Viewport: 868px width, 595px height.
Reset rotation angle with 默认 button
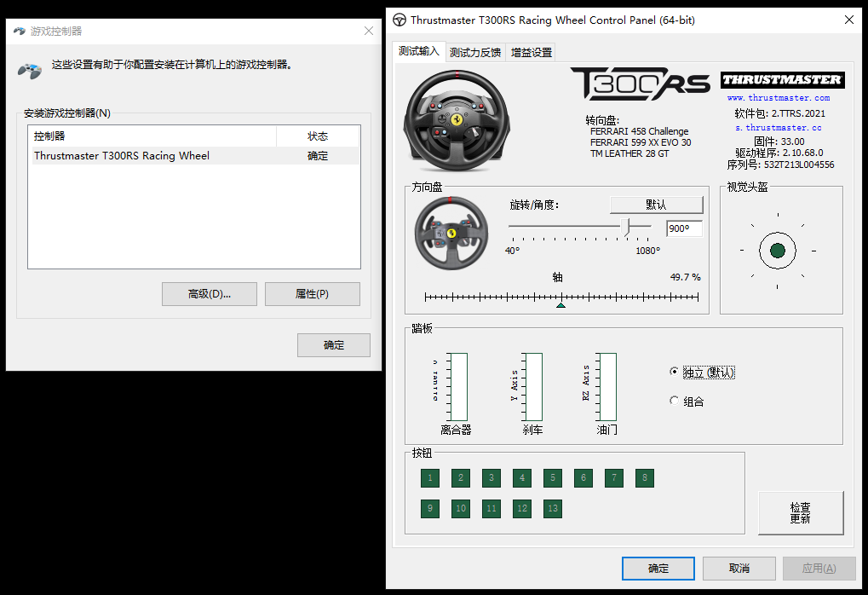click(x=657, y=205)
